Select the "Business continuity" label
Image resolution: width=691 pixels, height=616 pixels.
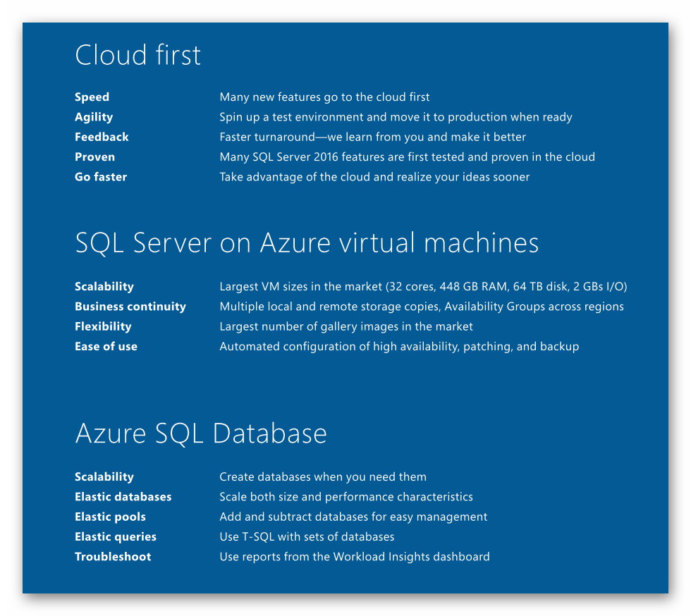click(130, 307)
